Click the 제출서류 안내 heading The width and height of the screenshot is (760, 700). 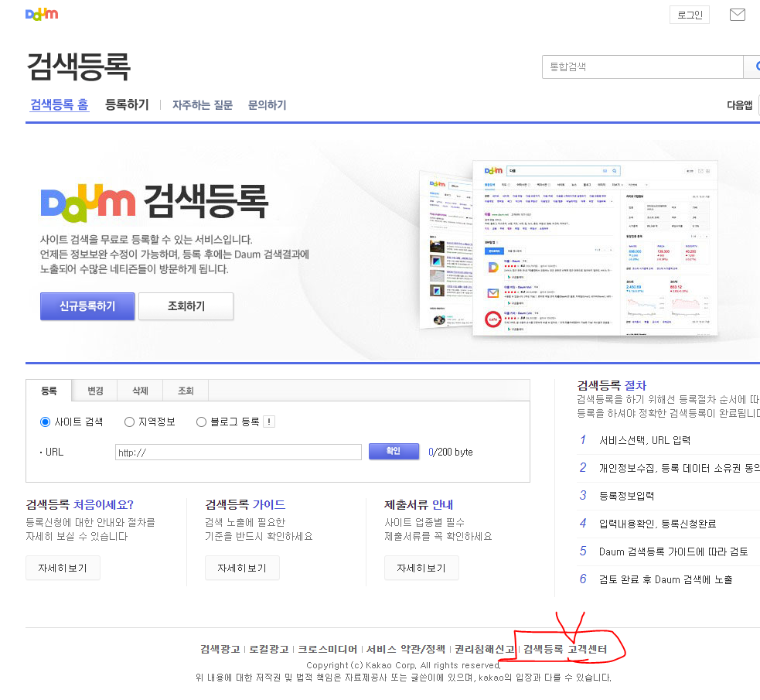pos(419,504)
